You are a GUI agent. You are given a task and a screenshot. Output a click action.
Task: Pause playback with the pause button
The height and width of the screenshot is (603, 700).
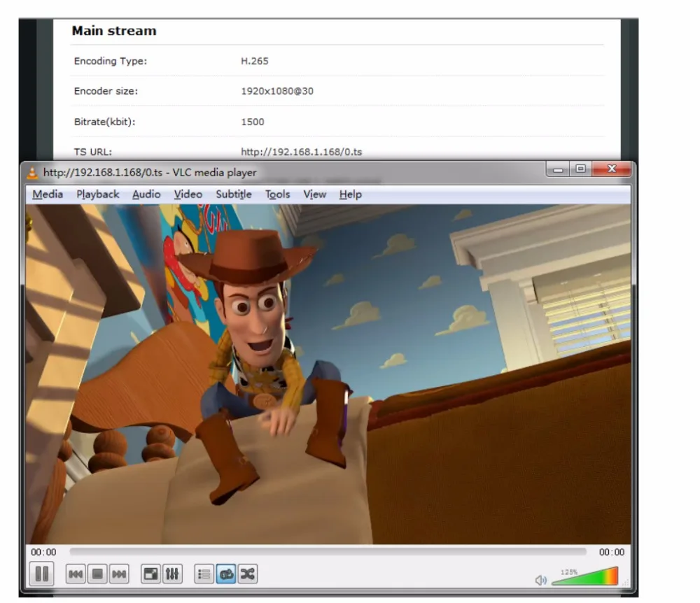pyautogui.click(x=41, y=574)
